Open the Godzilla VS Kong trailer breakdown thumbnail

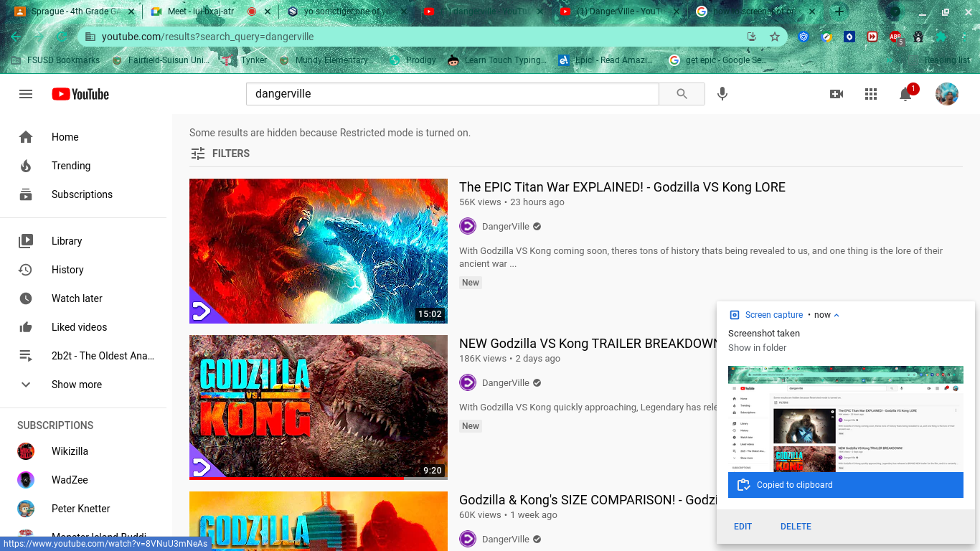319,407
